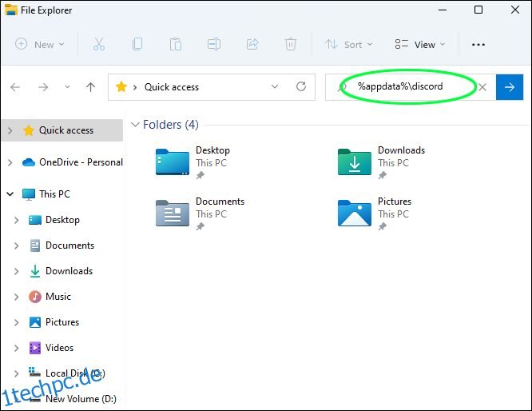The image size is (532, 411).
Task: Click the Paste clipboard icon
Action: (x=176, y=45)
